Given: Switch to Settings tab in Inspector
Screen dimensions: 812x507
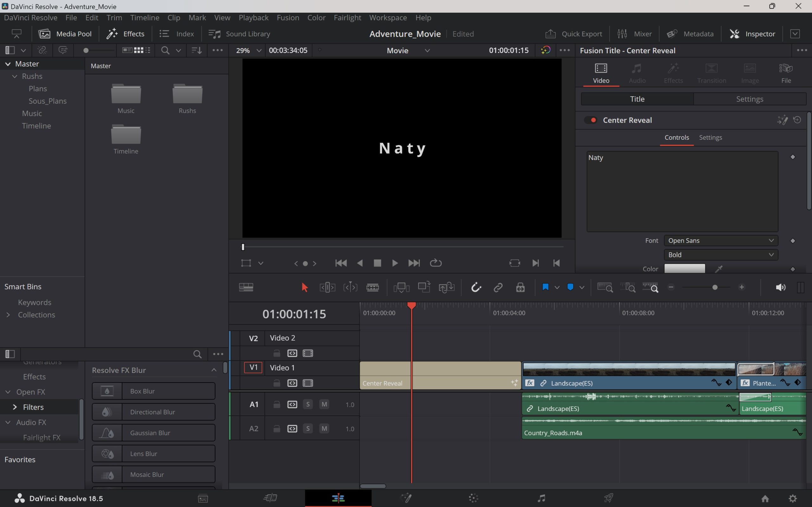Looking at the screenshot, I should click(x=749, y=99).
